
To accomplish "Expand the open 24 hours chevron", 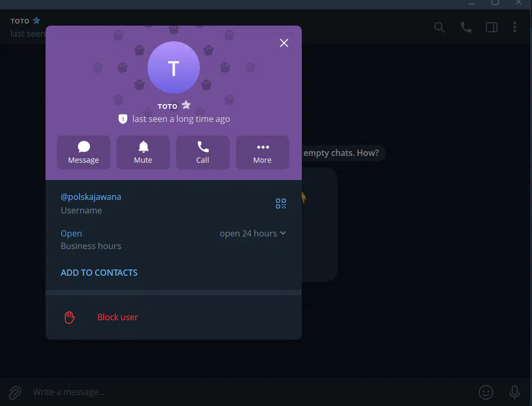I will coord(283,233).
